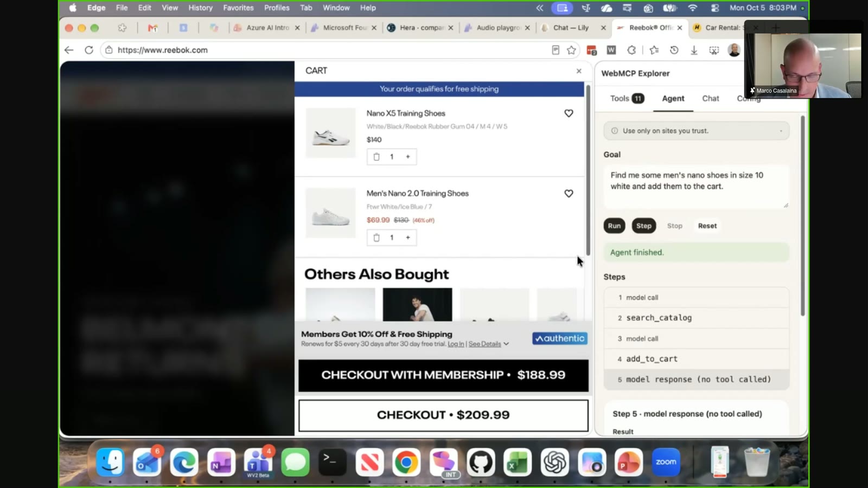This screenshot has height=488, width=868.
Task: Open browser downloads icon
Action: (x=694, y=50)
